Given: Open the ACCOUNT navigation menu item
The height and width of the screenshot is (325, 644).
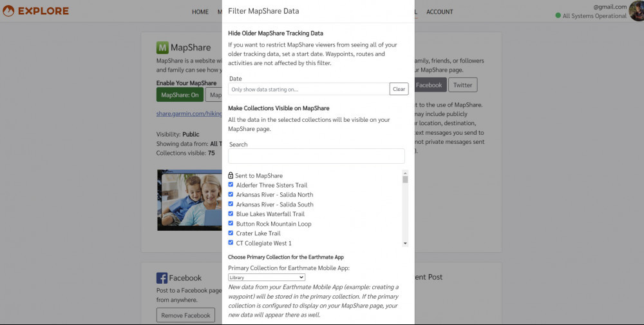Looking at the screenshot, I should [439, 12].
